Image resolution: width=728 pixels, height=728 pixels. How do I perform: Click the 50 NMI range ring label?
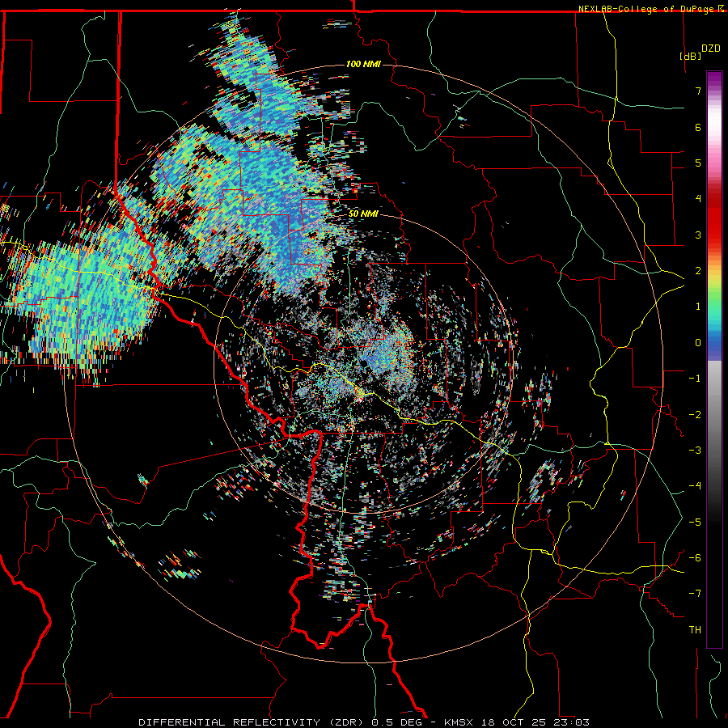tap(363, 214)
